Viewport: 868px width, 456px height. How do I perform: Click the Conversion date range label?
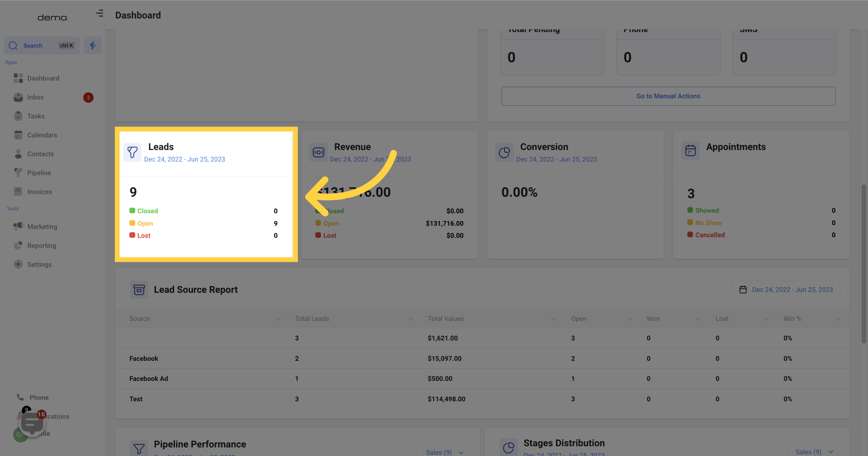(556, 159)
